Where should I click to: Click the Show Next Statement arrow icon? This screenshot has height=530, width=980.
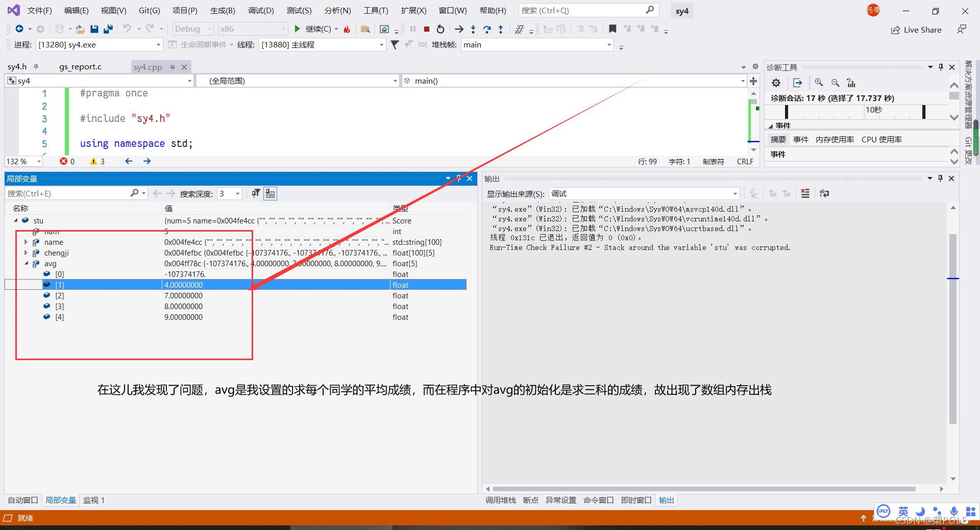point(459,29)
